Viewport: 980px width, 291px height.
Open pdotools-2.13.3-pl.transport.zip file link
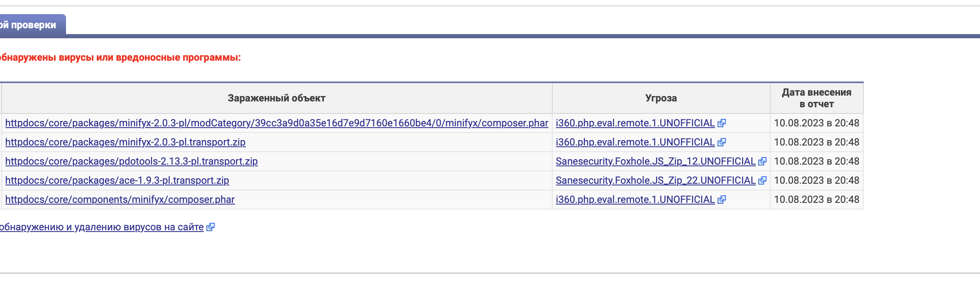click(131, 161)
